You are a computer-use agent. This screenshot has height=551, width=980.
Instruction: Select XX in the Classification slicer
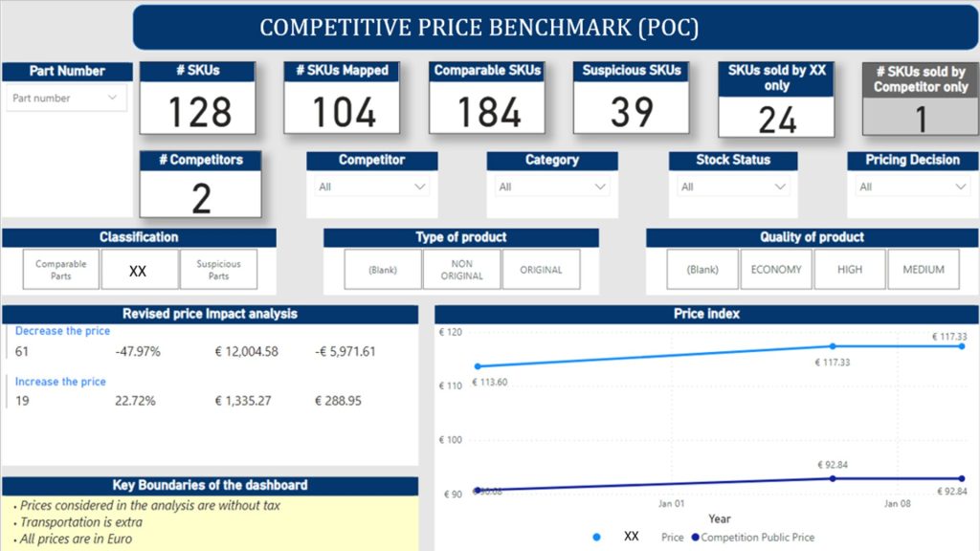click(x=139, y=271)
